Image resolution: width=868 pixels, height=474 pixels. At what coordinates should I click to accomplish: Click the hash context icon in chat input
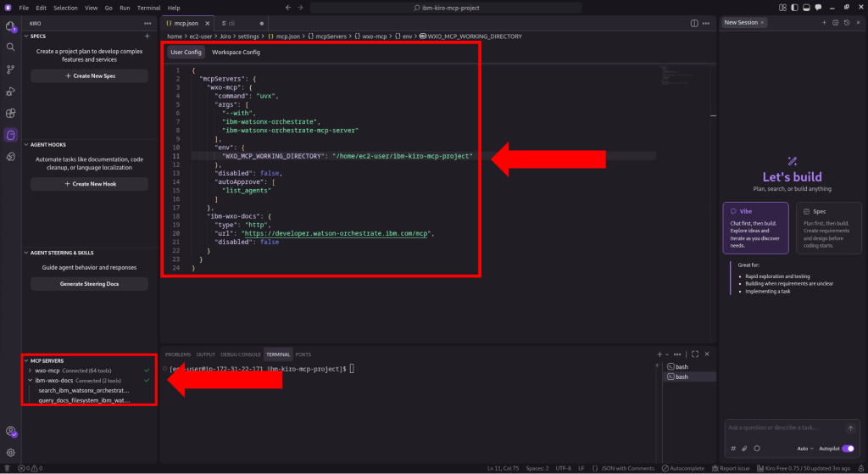click(x=733, y=449)
